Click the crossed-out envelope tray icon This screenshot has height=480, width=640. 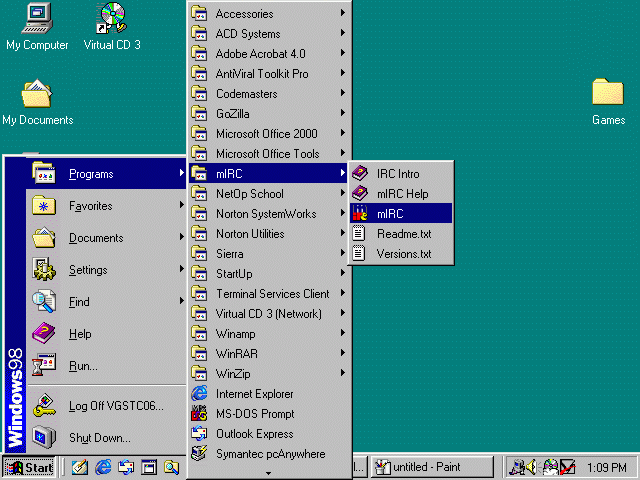(568, 467)
